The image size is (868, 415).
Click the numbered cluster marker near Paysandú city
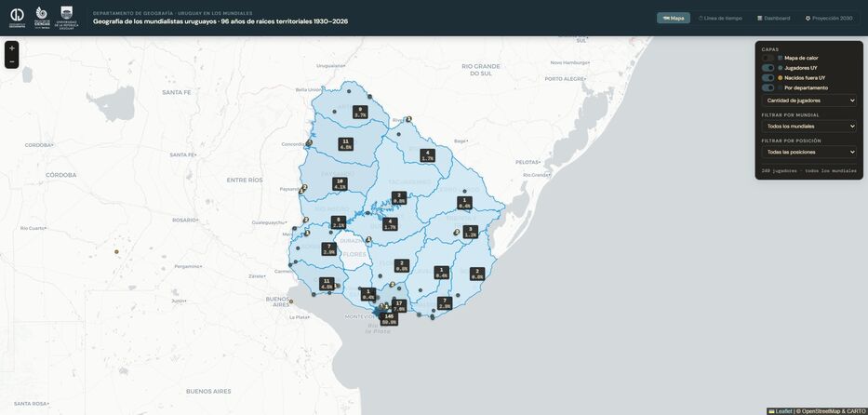point(303,189)
